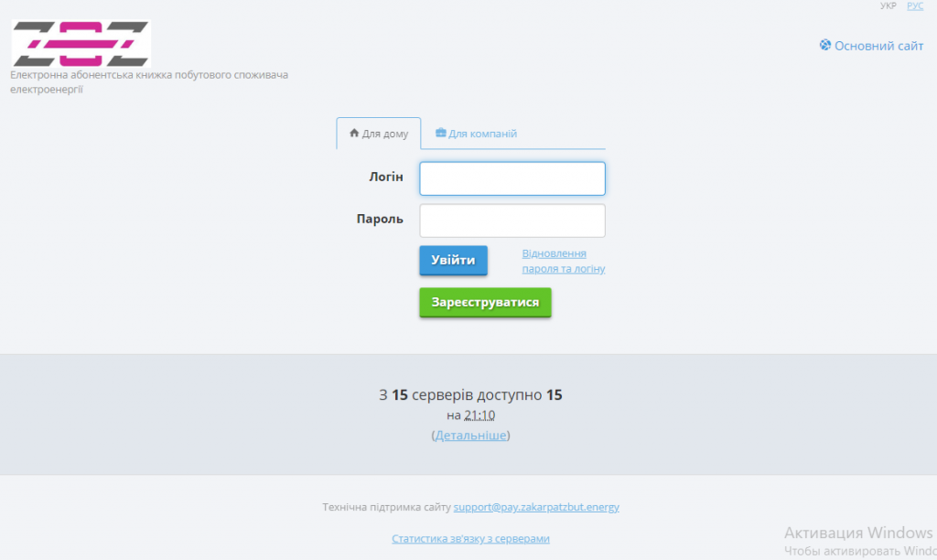
Task: Focus the Логін input field
Action: (512, 178)
